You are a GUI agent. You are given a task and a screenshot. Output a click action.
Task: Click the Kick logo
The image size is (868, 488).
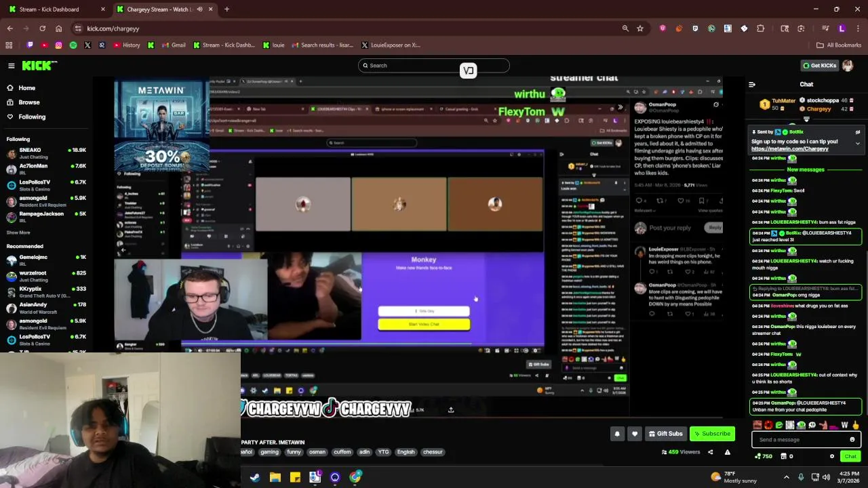point(39,66)
